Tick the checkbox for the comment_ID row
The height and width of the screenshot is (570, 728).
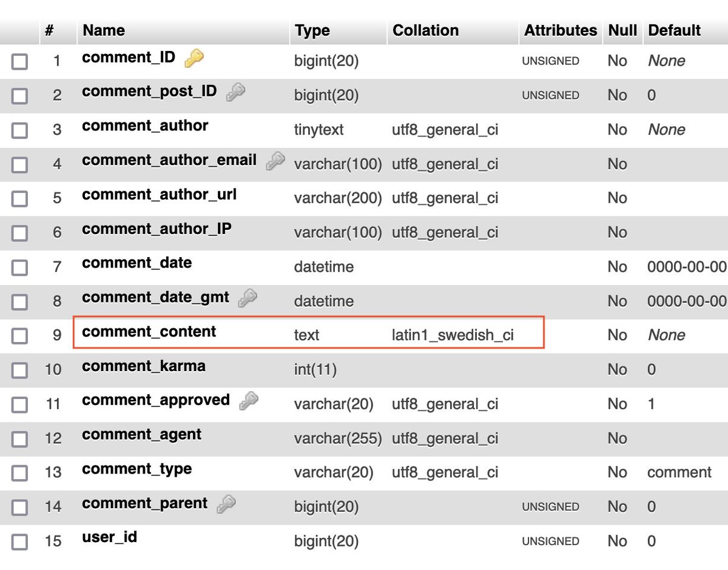tap(20, 61)
